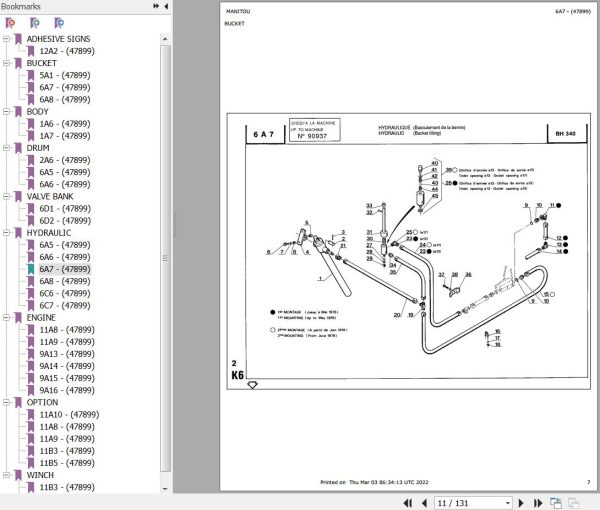Open bookmark 9A15 - (47899)

[67, 378]
